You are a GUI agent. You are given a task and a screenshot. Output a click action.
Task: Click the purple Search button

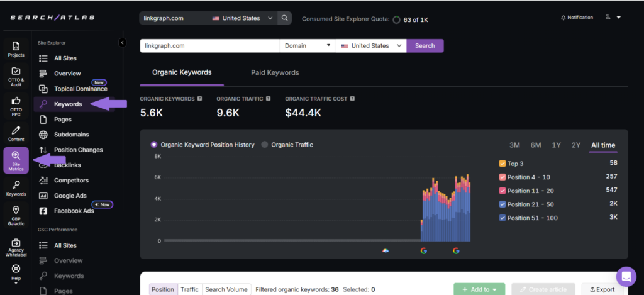425,46
